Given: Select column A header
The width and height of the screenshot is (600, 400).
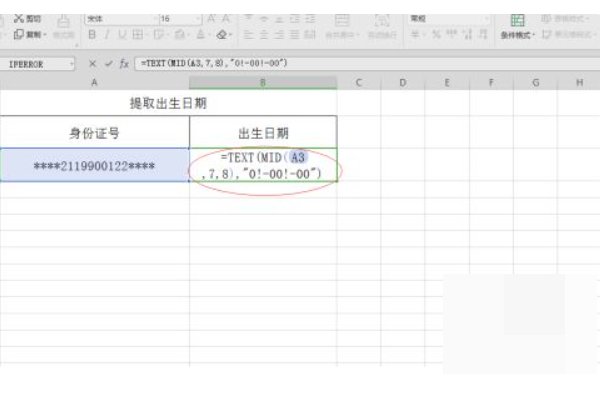Looking at the screenshot, I should pos(95,82).
